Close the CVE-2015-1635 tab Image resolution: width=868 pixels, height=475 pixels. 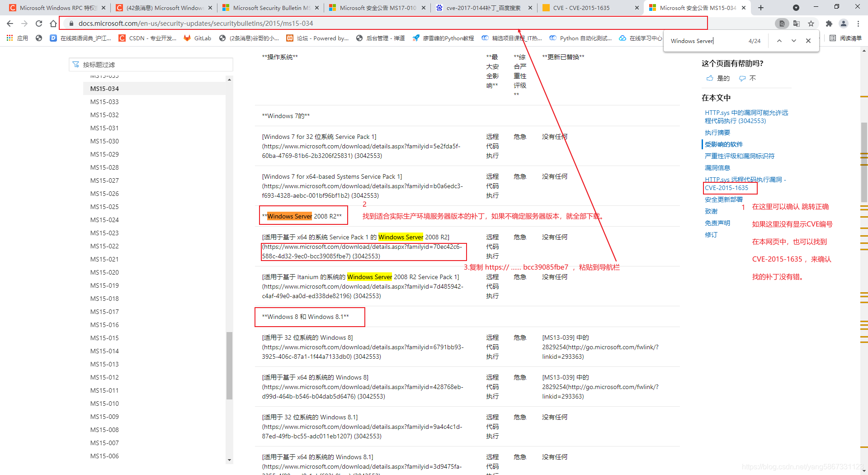[637, 8]
